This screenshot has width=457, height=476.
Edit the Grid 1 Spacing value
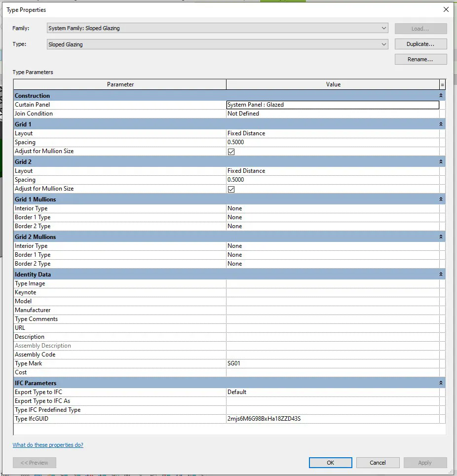pyautogui.click(x=333, y=142)
